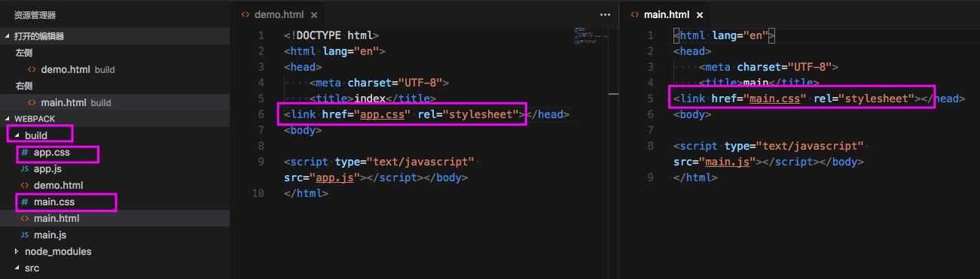Click the HTML icon in demo.html tab
Viewport: 980px width, 279px height.
pos(245,14)
